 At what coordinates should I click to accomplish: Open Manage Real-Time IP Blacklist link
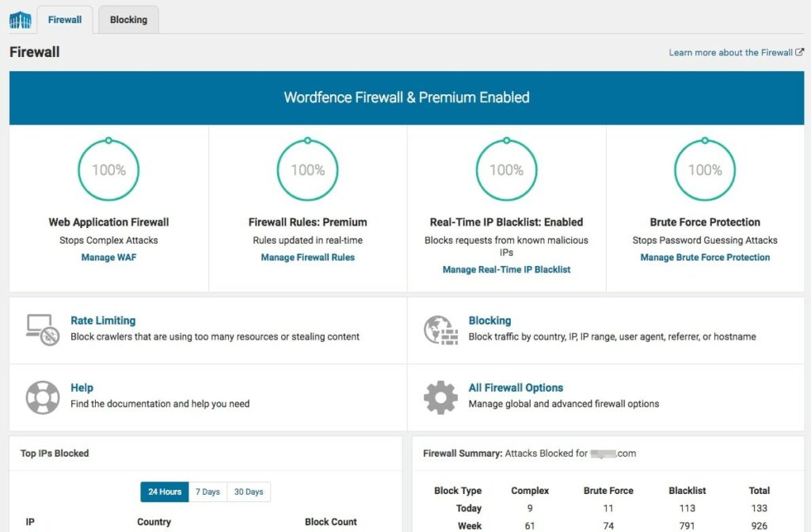click(506, 269)
